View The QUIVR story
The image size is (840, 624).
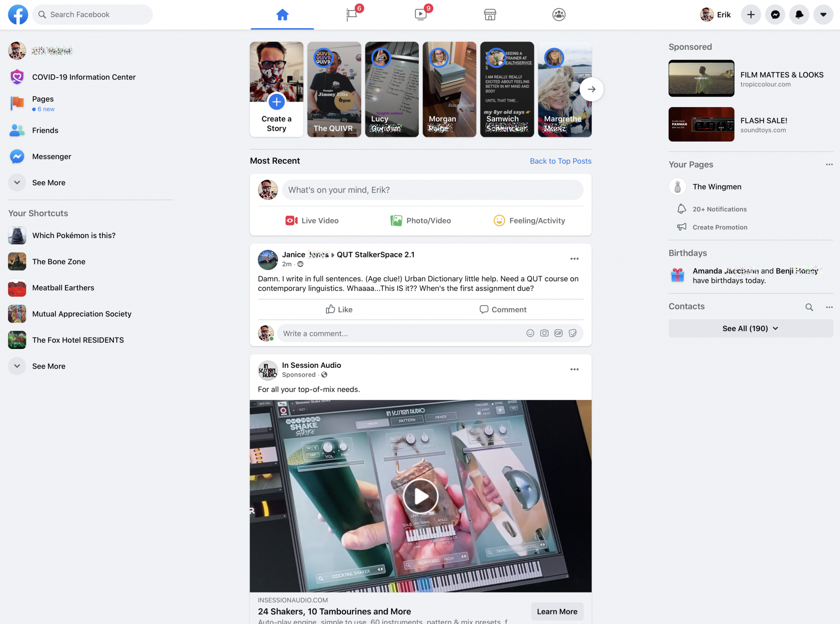pos(334,89)
